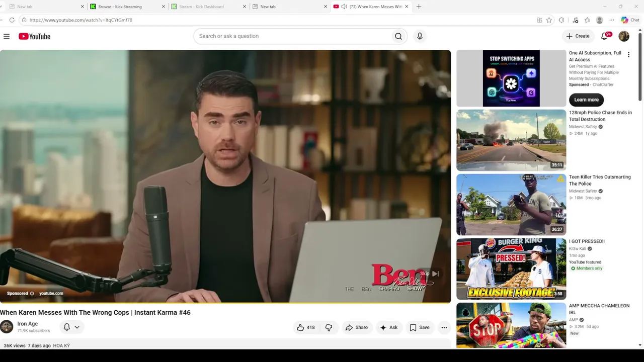Click the Create button
Viewport: 644px width, 362px height.
[577, 36]
